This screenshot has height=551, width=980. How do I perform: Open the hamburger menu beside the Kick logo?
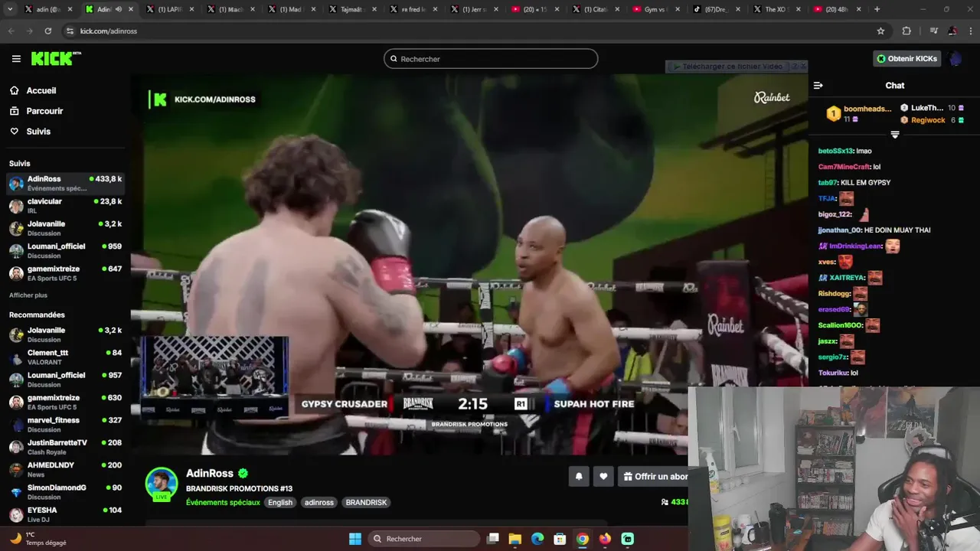click(16, 59)
